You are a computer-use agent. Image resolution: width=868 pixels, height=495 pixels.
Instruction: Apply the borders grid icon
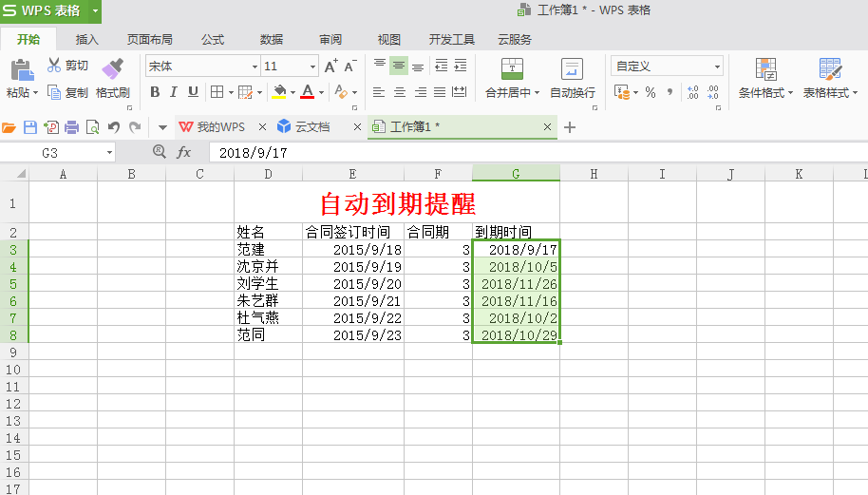click(217, 92)
